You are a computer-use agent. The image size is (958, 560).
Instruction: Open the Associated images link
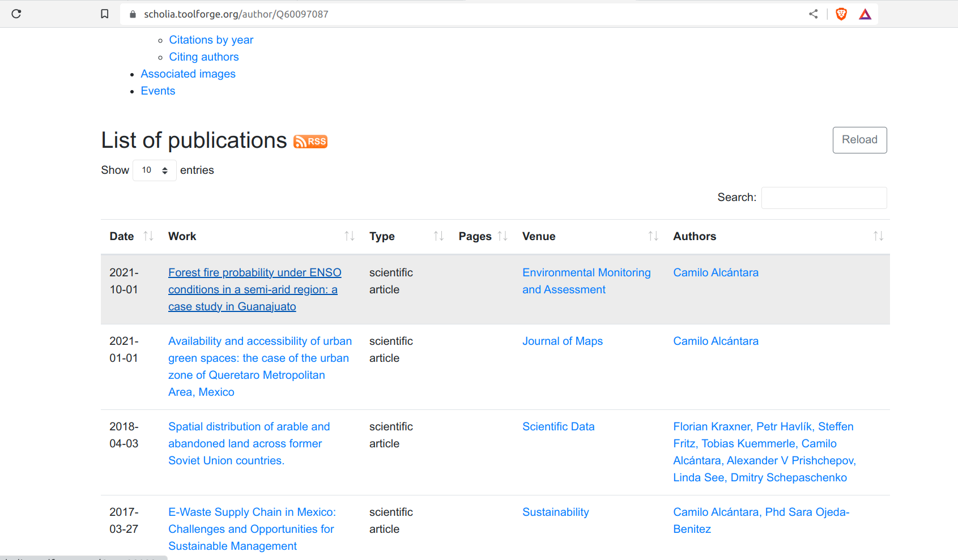coord(188,74)
